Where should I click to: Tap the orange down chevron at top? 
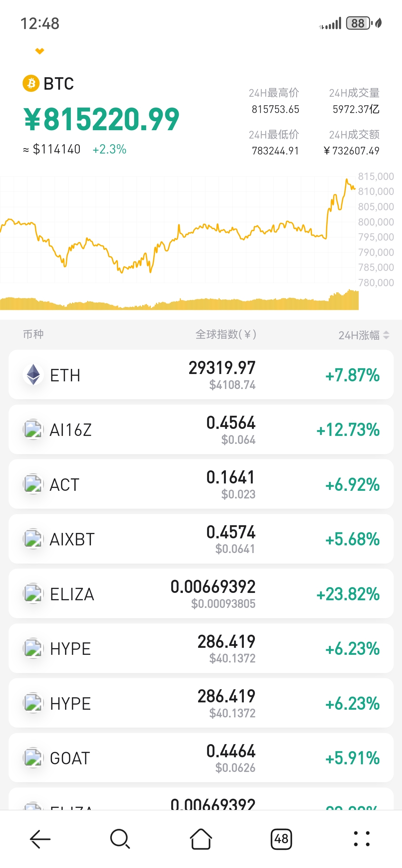(40, 51)
